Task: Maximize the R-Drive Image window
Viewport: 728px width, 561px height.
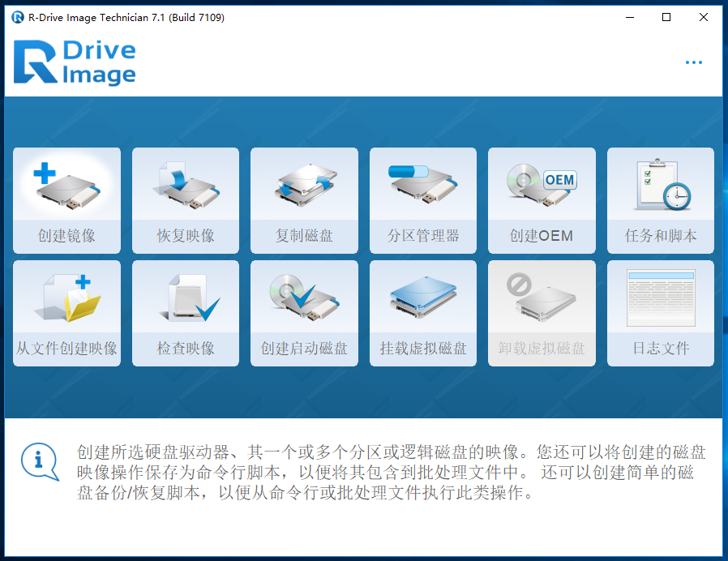Action: tap(666, 17)
